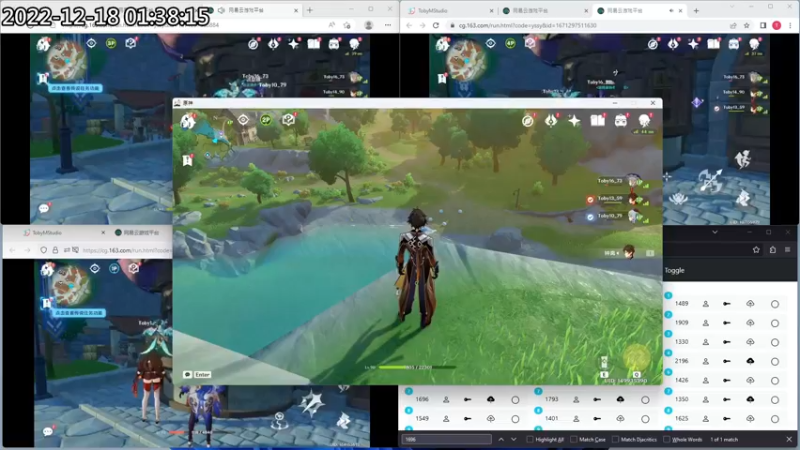Switch to second tab in bottom-left Firefox
The image size is (800, 450).
pyautogui.click(x=140, y=233)
